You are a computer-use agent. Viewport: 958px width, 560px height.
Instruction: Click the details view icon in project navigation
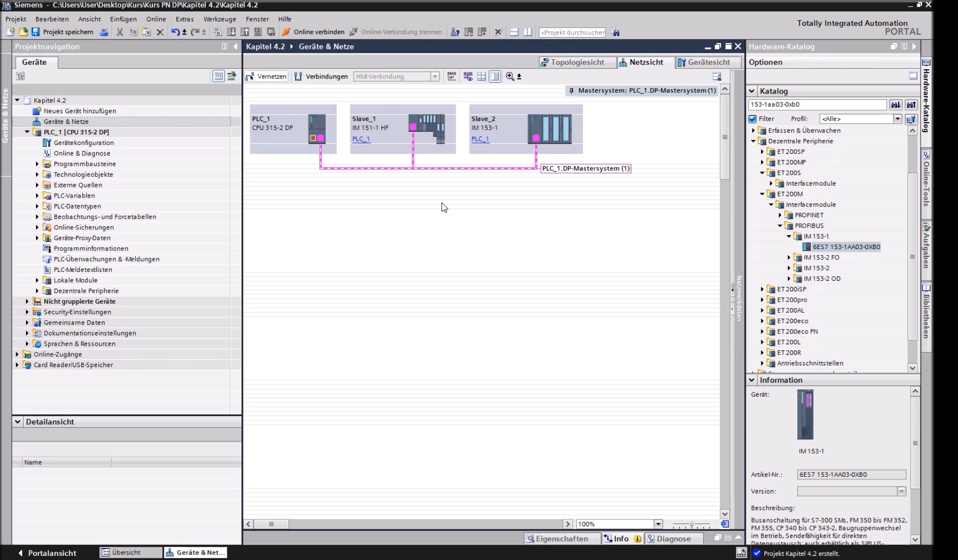pyautogui.click(x=218, y=76)
